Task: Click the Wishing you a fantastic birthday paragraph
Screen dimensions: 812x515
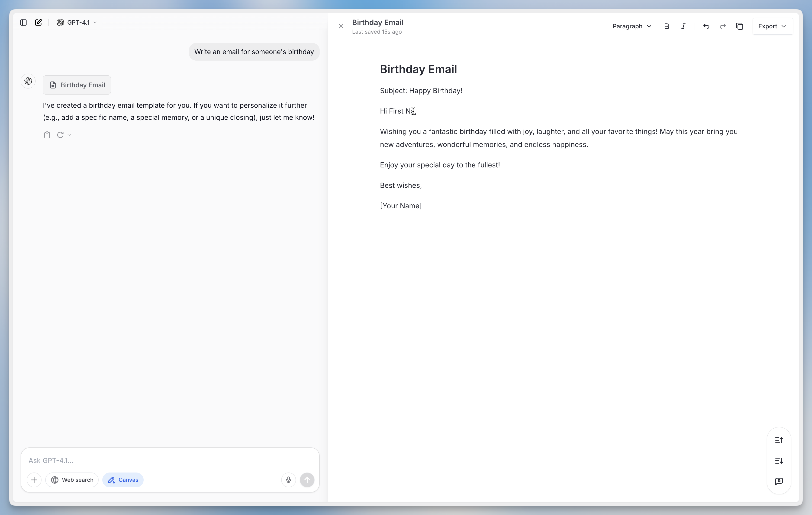Action: pyautogui.click(x=559, y=138)
